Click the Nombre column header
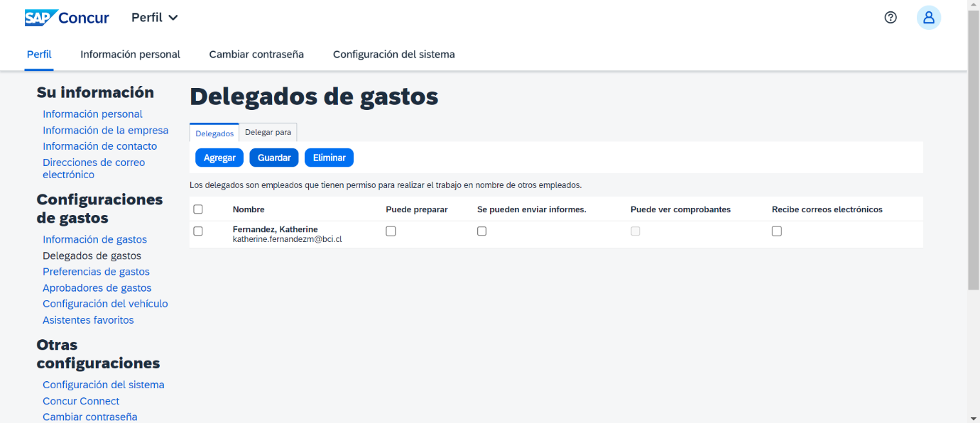Viewport: 980px width, 423px height. click(249, 209)
